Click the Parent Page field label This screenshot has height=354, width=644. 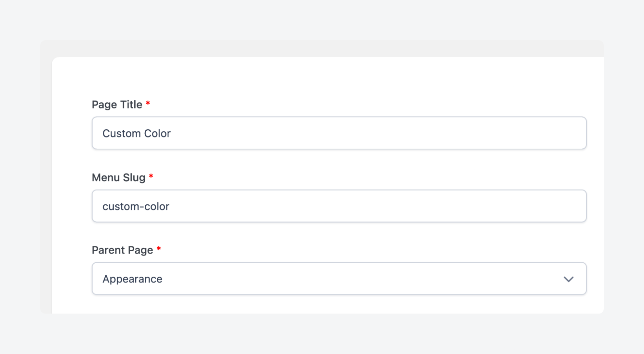122,250
